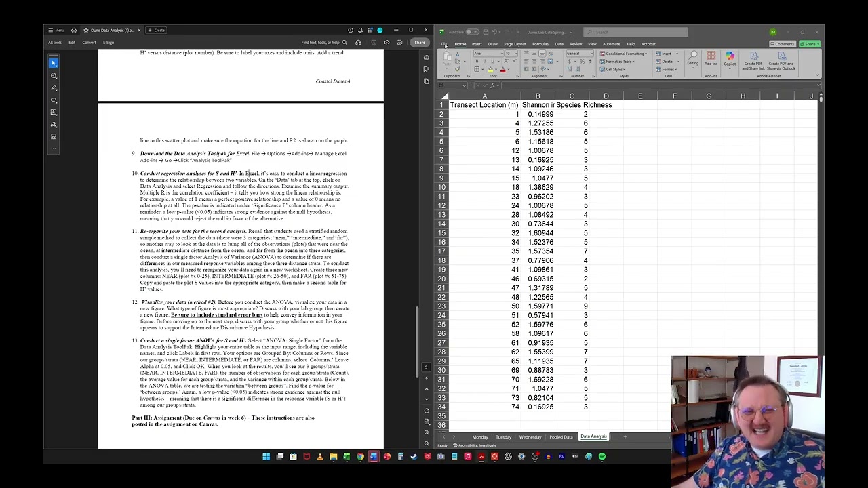Screen dimensions: 868x488
Task: Expand Cell Styles menu
Action: coord(612,69)
